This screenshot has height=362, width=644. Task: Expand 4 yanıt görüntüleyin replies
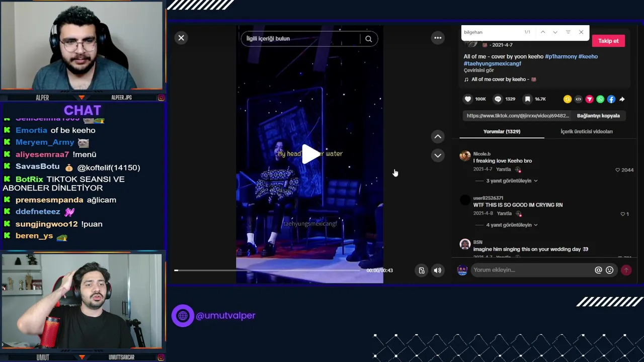click(512, 225)
